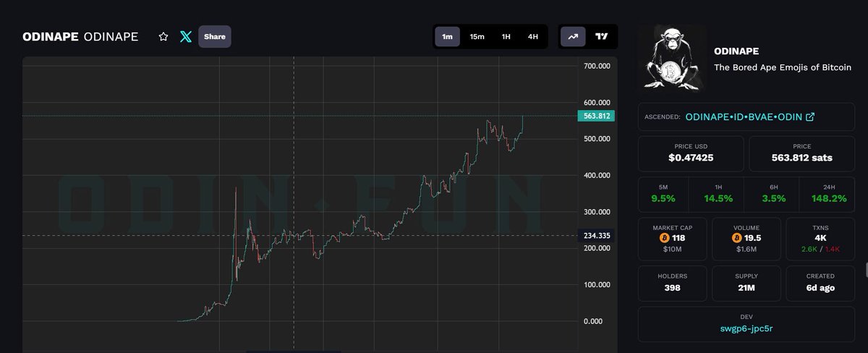This screenshot has width=868, height=353.
Task: Open the ODINAPE ape avatar image
Action: (x=672, y=60)
